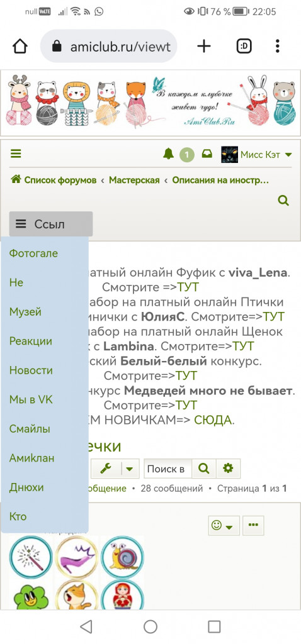The width and height of the screenshot is (301, 644).
Task: Open the browser home page icon
Action: point(20,46)
